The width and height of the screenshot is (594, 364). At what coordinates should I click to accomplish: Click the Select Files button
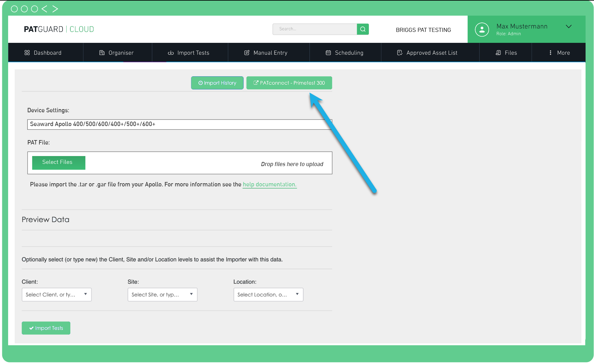pyautogui.click(x=59, y=163)
